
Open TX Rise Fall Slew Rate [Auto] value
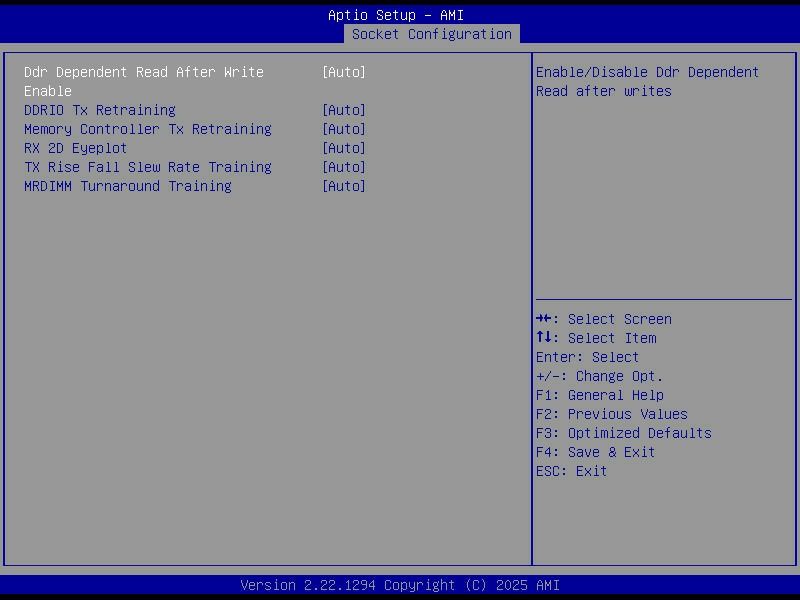[344, 167]
